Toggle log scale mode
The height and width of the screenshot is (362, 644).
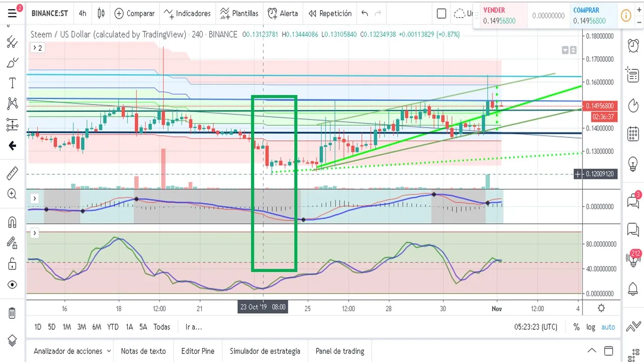[x=591, y=327]
